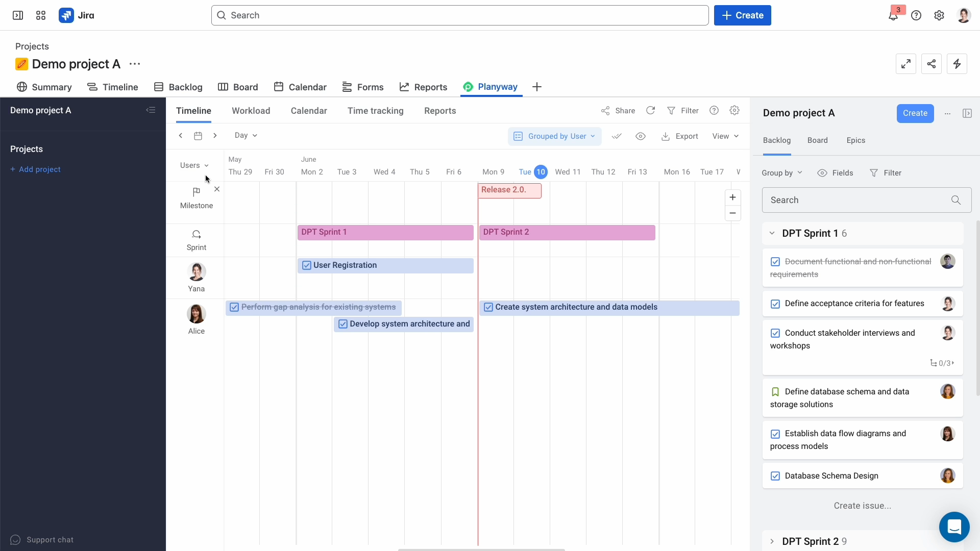Collapse the left sidebar panel

point(151,110)
